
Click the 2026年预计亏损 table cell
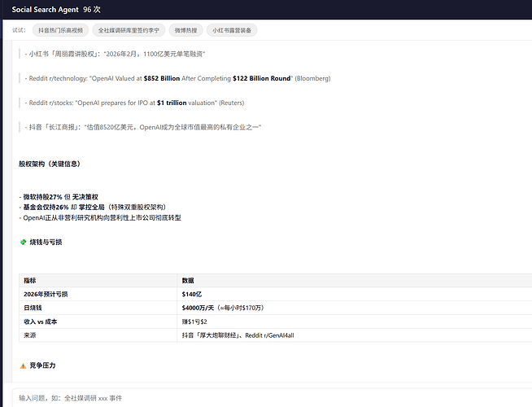point(98,294)
